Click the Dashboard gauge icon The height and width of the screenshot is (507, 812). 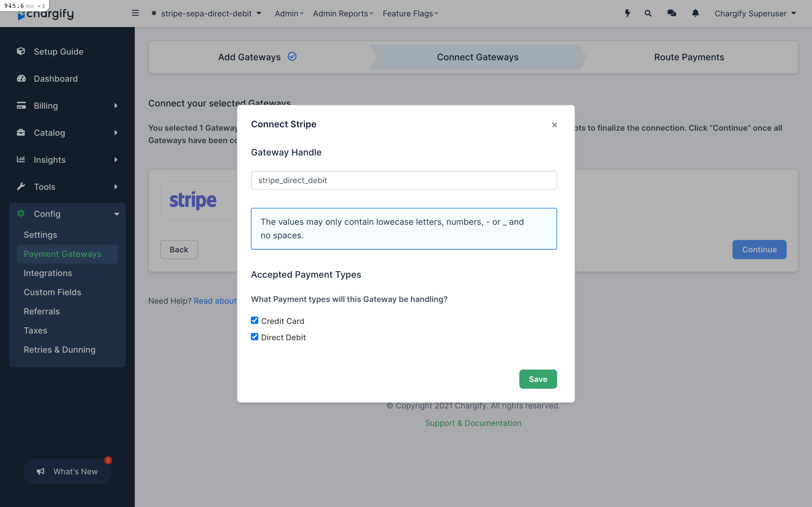[x=21, y=79]
